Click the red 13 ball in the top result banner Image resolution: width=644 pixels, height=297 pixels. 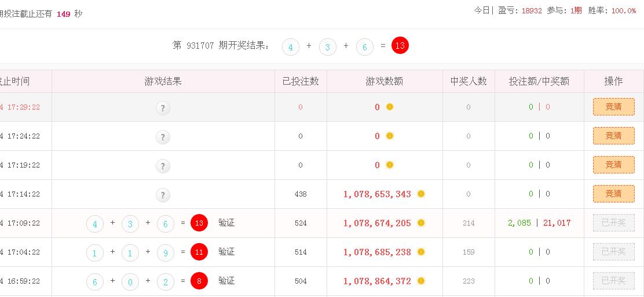[x=400, y=45]
